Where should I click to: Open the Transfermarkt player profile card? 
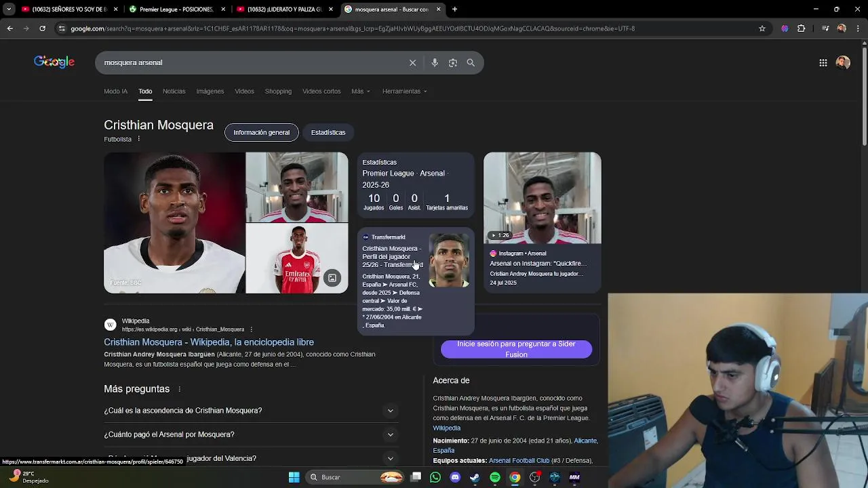coord(416,281)
